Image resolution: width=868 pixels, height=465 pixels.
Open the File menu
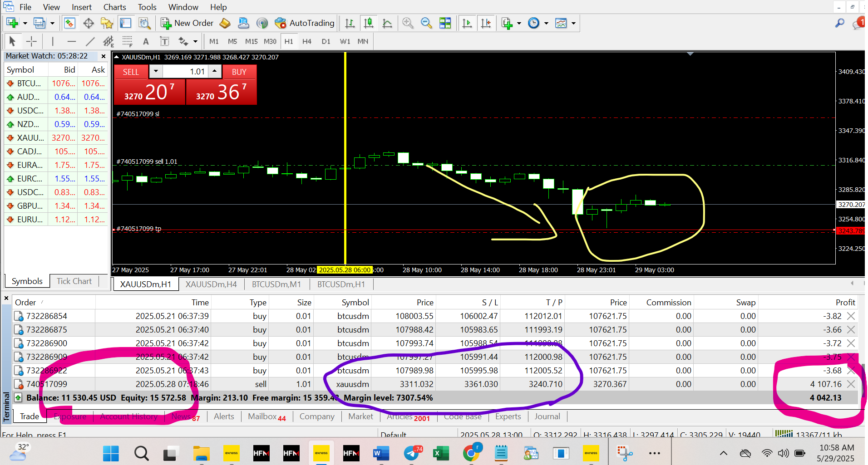click(x=25, y=7)
